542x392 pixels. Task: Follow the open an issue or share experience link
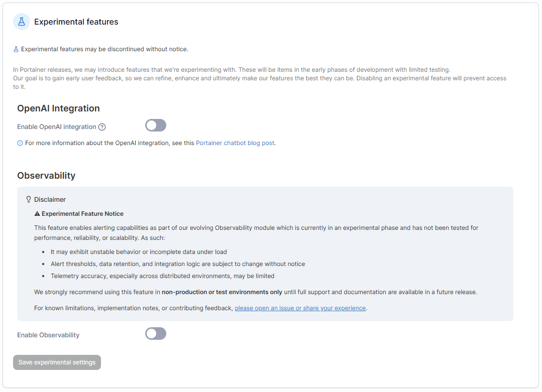coord(300,308)
